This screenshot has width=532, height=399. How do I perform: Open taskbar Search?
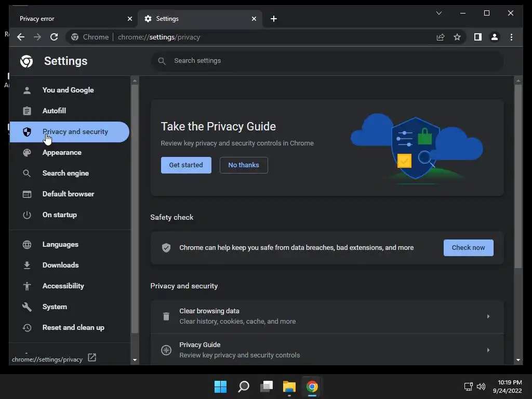[244, 387]
